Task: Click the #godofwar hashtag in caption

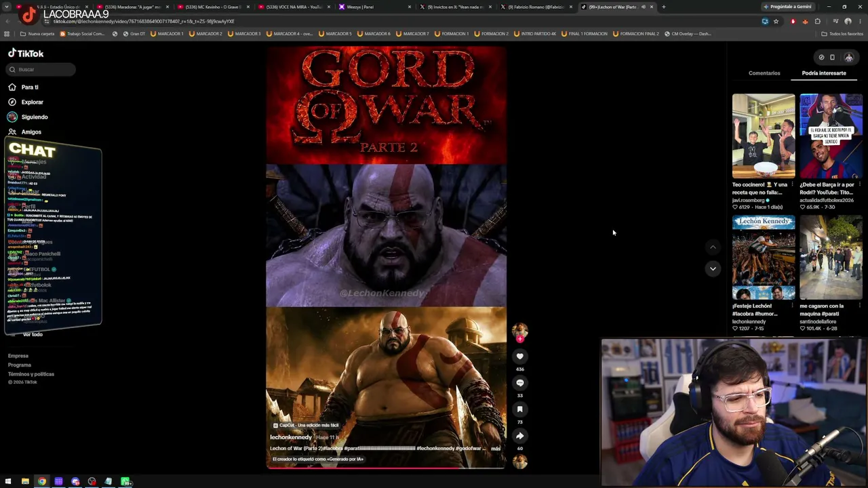Action: (469, 448)
